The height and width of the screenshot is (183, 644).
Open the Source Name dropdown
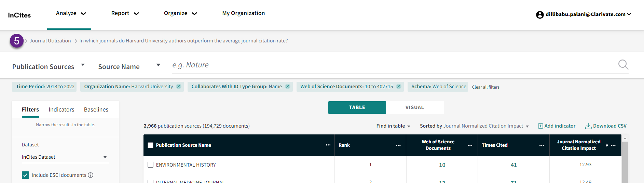130,66
